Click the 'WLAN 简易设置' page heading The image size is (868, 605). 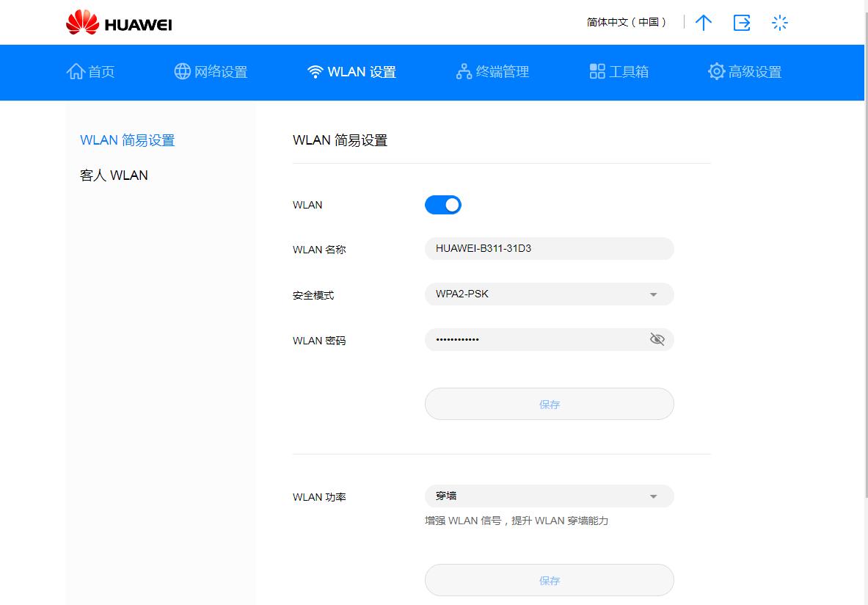coord(340,140)
